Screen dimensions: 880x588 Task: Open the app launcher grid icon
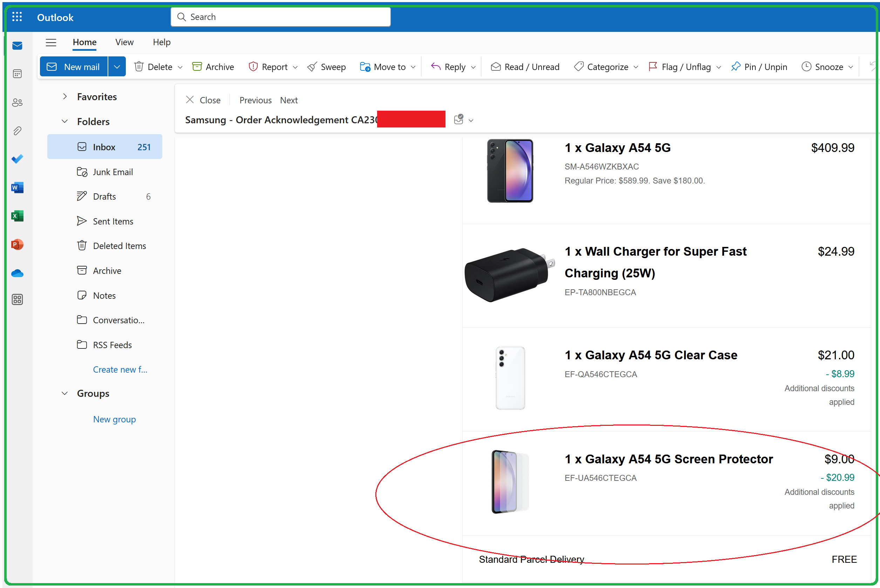(x=17, y=17)
